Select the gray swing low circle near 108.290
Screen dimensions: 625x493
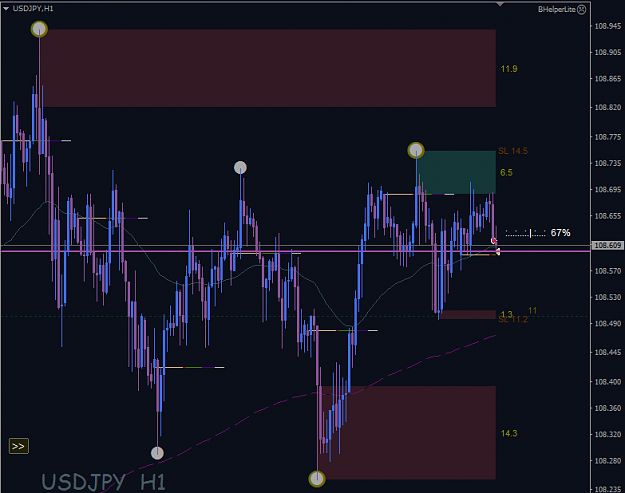pos(157,453)
